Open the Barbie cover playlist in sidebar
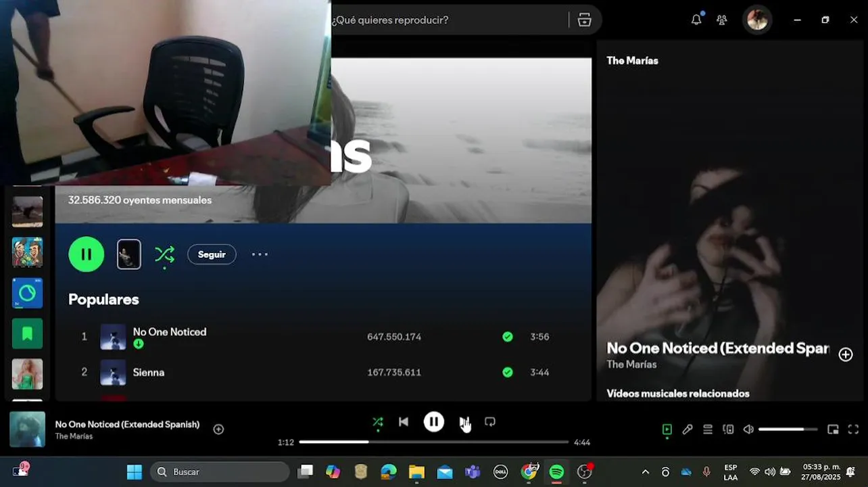This screenshot has width=868, height=487. pyautogui.click(x=27, y=374)
